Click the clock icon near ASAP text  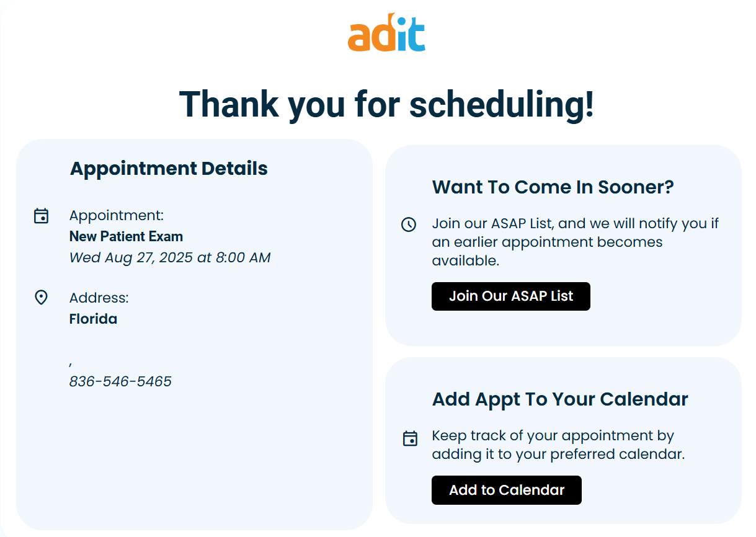click(409, 224)
